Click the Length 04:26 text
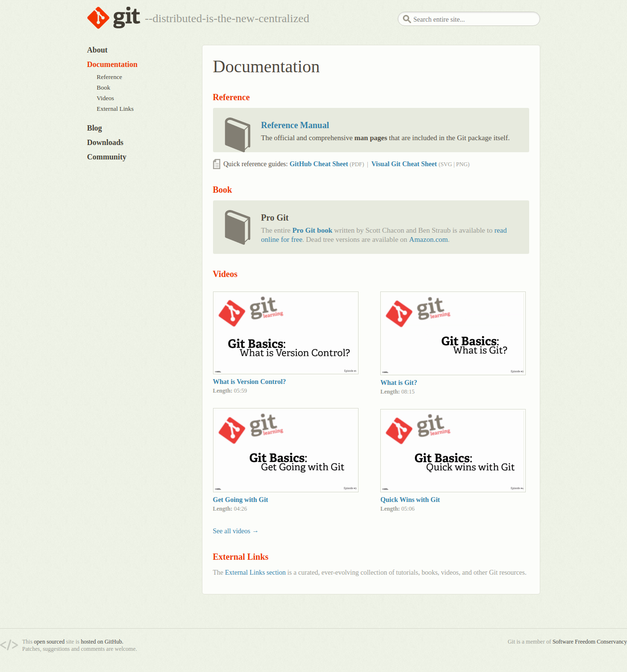 tap(230, 509)
